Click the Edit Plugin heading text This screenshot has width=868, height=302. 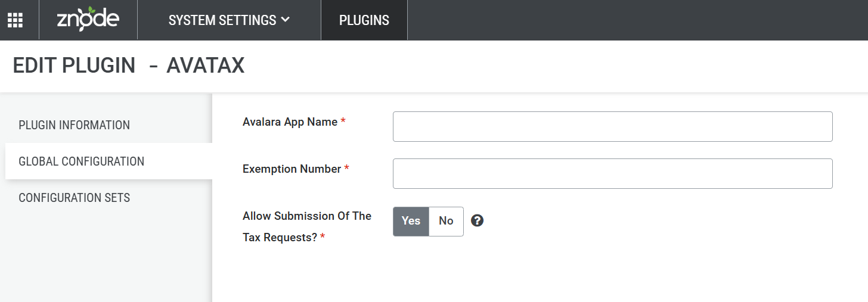[x=74, y=66]
